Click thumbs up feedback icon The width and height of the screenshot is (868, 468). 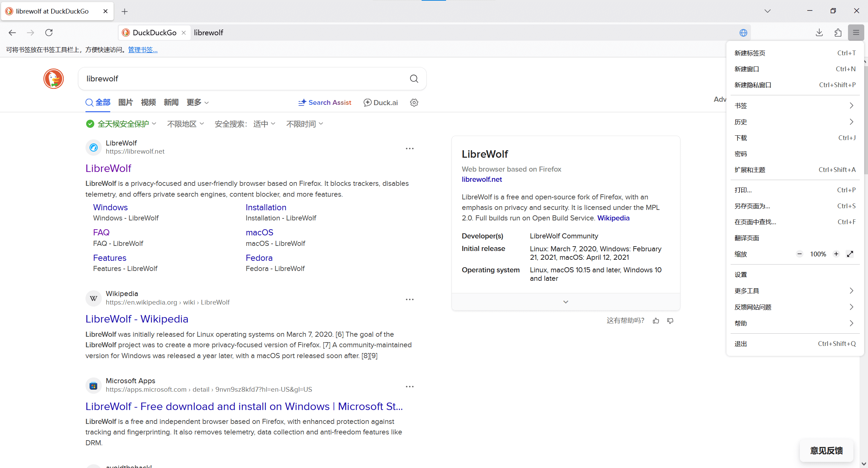click(x=656, y=321)
